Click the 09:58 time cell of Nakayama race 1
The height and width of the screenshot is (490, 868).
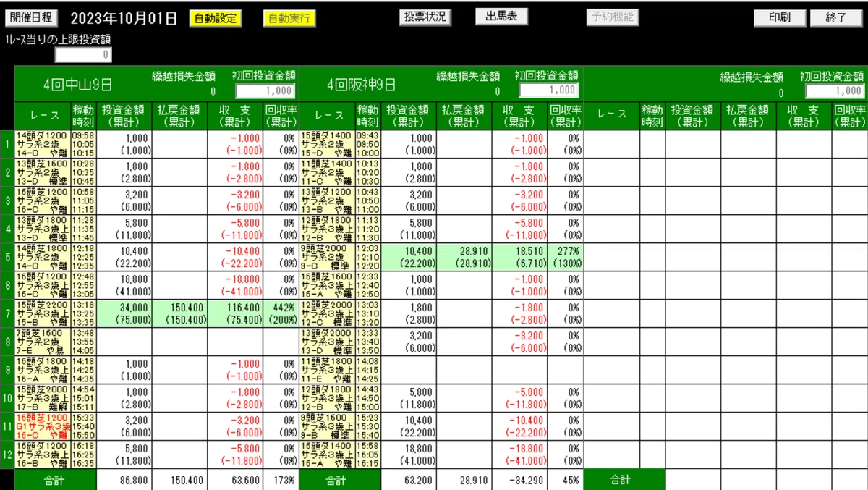tap(83, 144)
